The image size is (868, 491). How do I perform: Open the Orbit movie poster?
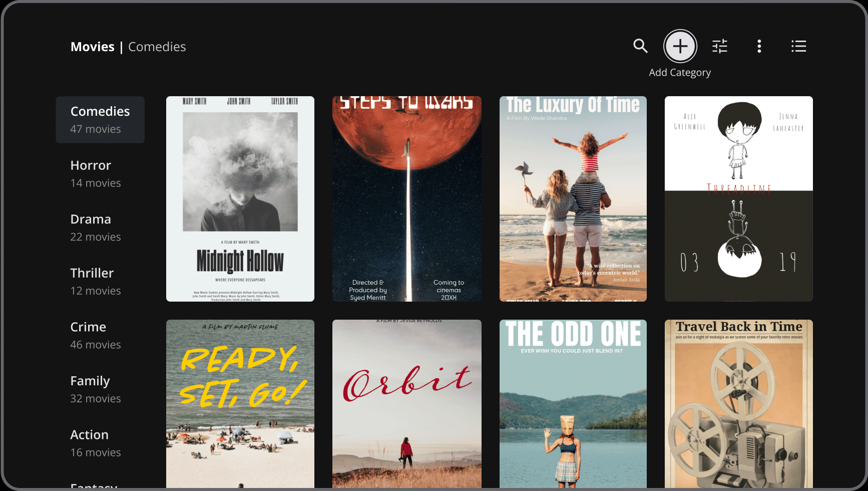tap(407, 404)
